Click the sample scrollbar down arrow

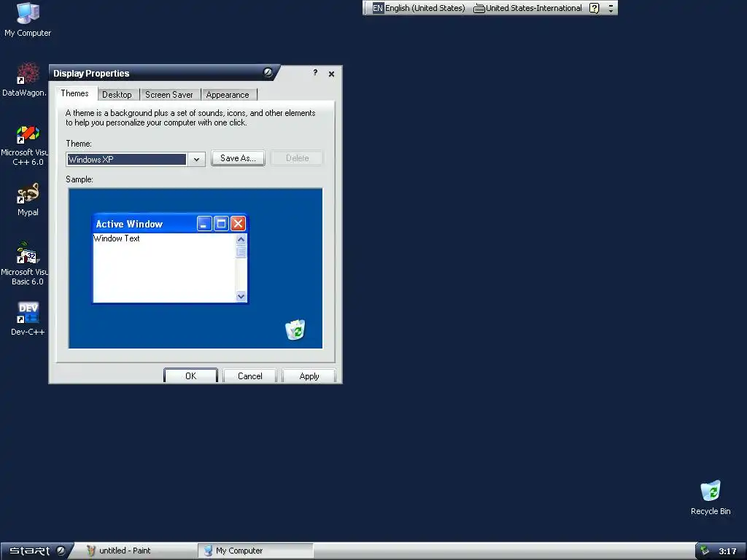click(241, 296)
